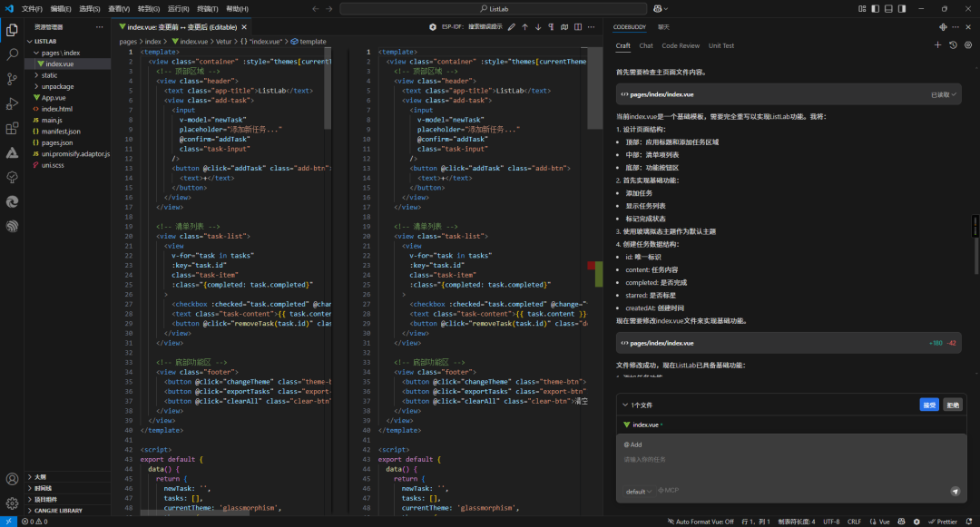Select the Craft tab

[623, 45]
